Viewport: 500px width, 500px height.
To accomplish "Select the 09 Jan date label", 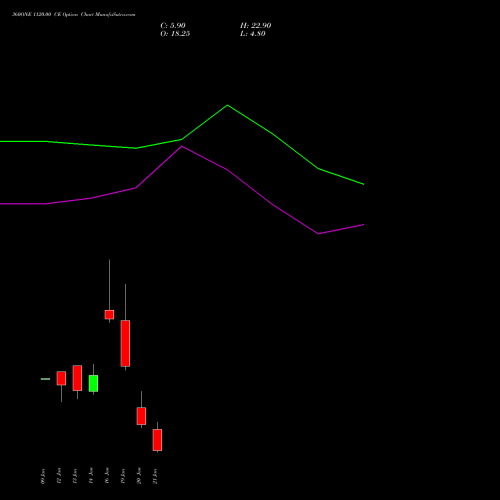I will (43, 476).
